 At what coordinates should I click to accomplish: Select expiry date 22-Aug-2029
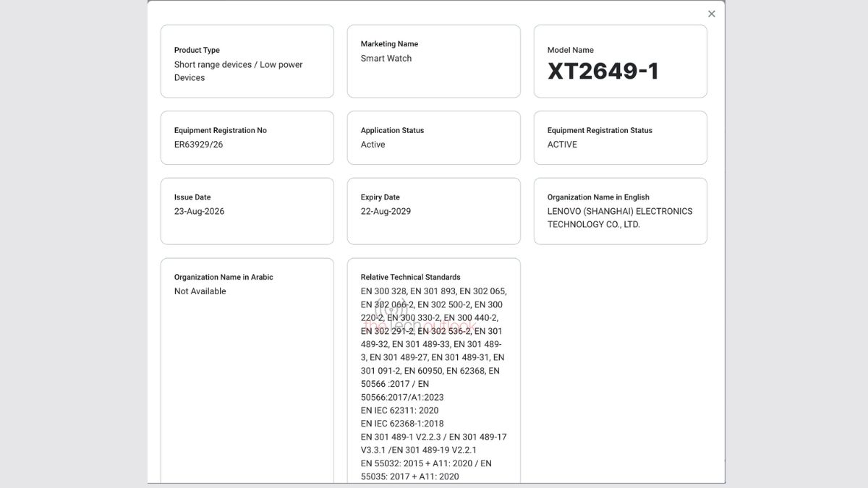[386, 212]
